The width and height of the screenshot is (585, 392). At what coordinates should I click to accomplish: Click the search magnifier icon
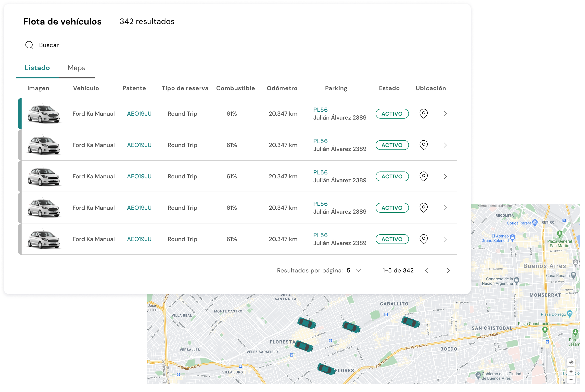[29, 45]
